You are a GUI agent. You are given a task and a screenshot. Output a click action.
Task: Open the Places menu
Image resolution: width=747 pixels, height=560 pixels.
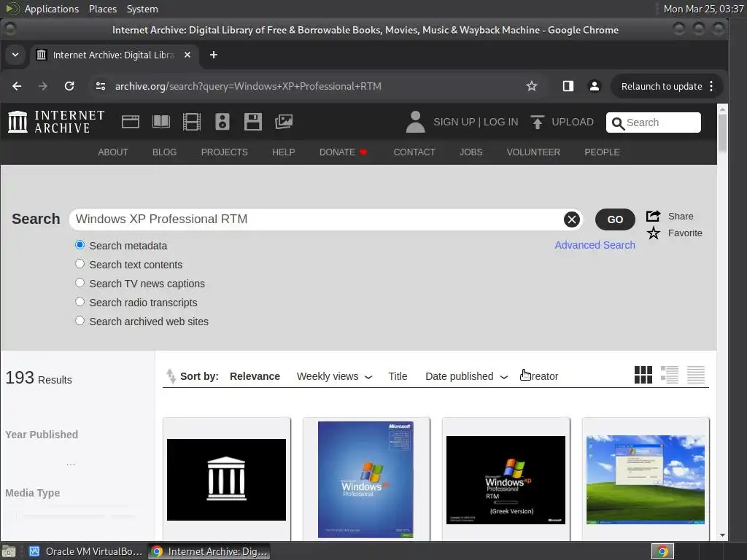click(103, 9)
